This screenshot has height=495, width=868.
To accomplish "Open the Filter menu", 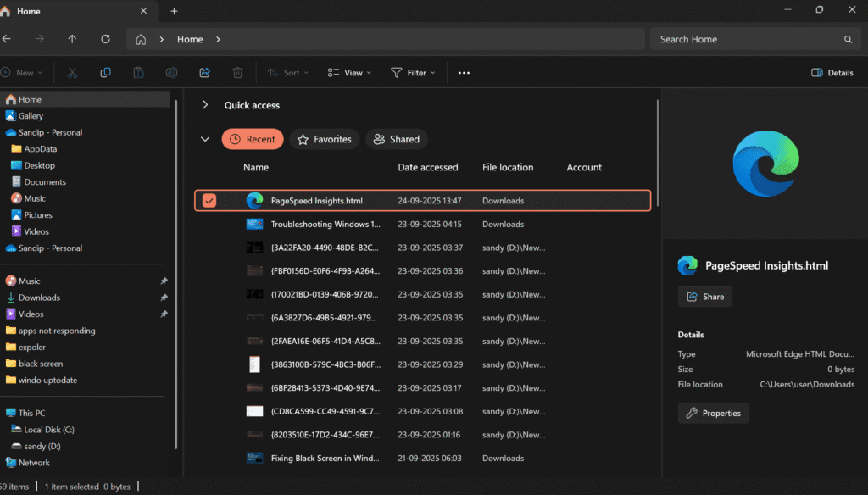I will click(413, 72).
